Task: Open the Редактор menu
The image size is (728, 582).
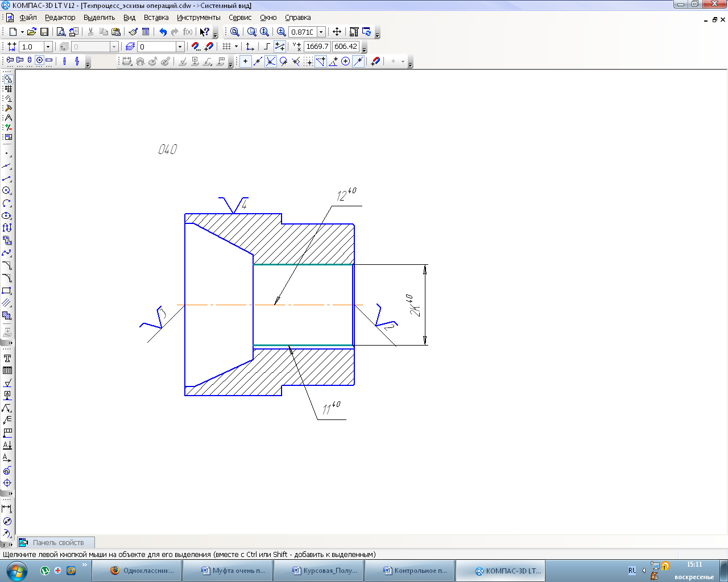Action: tap(60, 18)
